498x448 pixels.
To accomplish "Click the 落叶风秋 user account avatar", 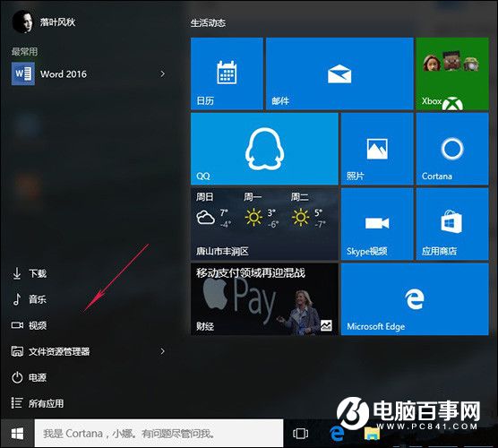I will click(22, 22).
